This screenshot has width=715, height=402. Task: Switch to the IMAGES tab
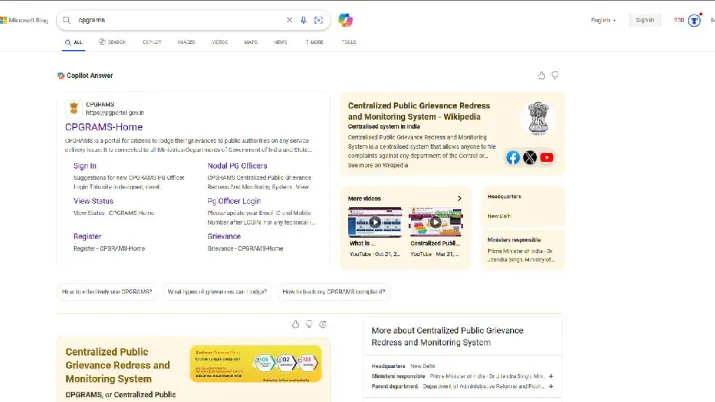(186, 42)
